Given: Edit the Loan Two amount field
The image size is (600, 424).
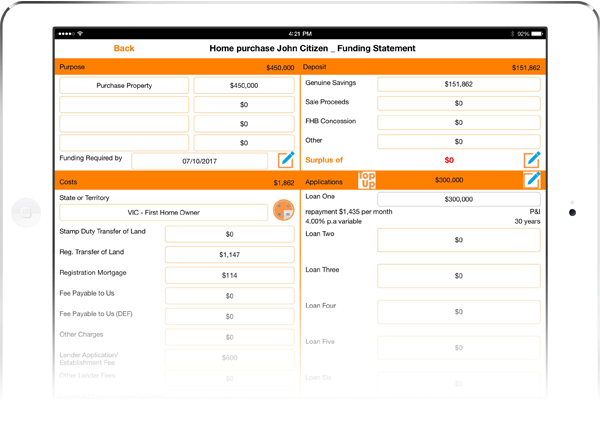Looking at the screenshot, I should tap(458, 240).
